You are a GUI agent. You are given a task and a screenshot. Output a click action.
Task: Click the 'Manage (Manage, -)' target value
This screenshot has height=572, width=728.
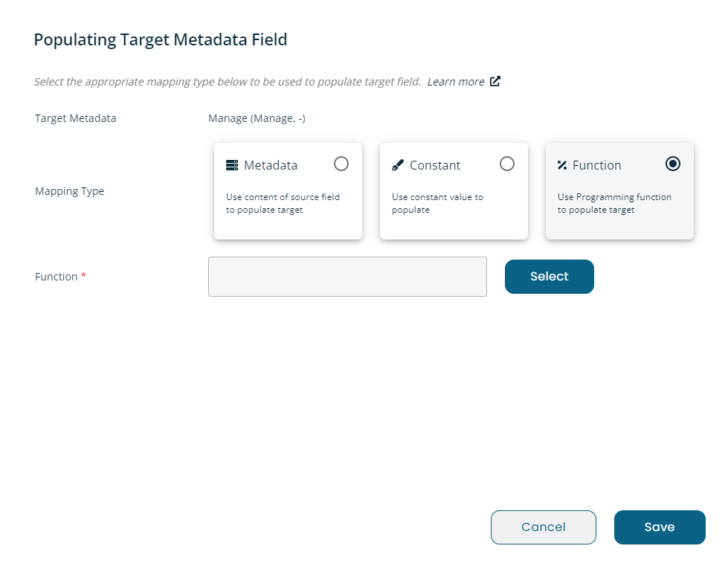tap(257, 118)
